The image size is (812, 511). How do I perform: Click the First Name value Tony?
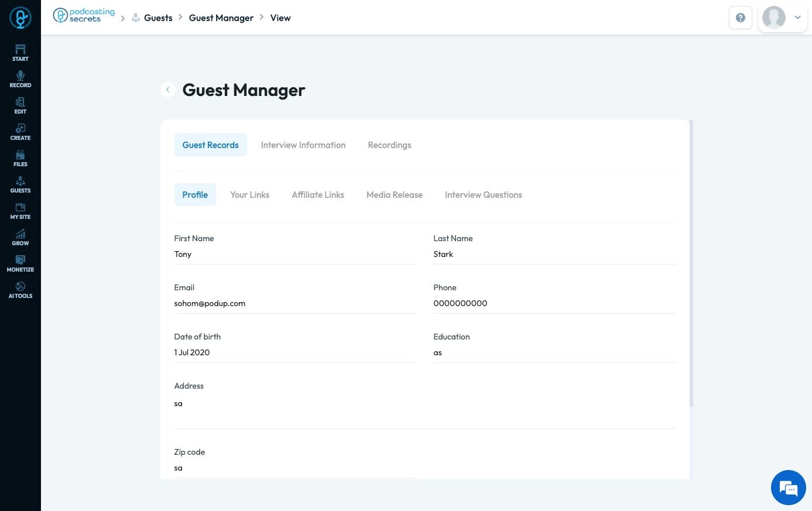(x=183, y=254)
